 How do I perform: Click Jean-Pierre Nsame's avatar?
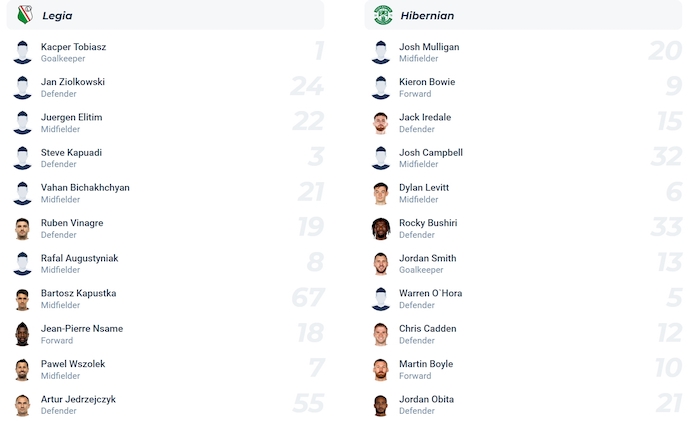(x=23, y=334)
